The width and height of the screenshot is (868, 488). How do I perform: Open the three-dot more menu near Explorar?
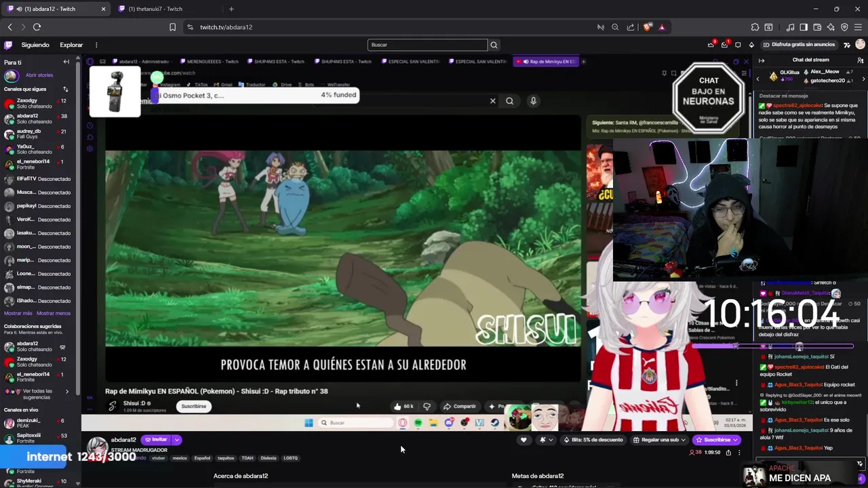tap(96, 45)
